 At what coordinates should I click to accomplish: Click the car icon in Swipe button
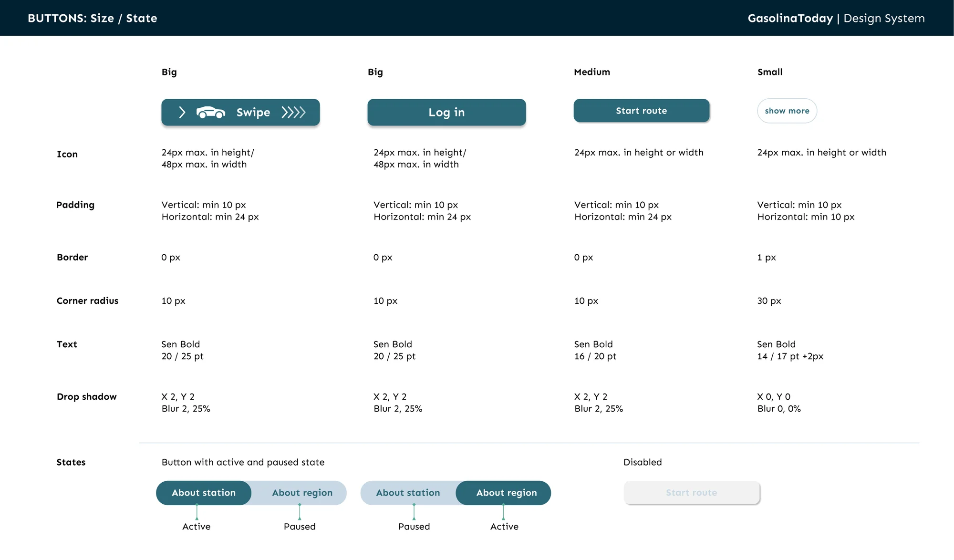tap(210, 113)
